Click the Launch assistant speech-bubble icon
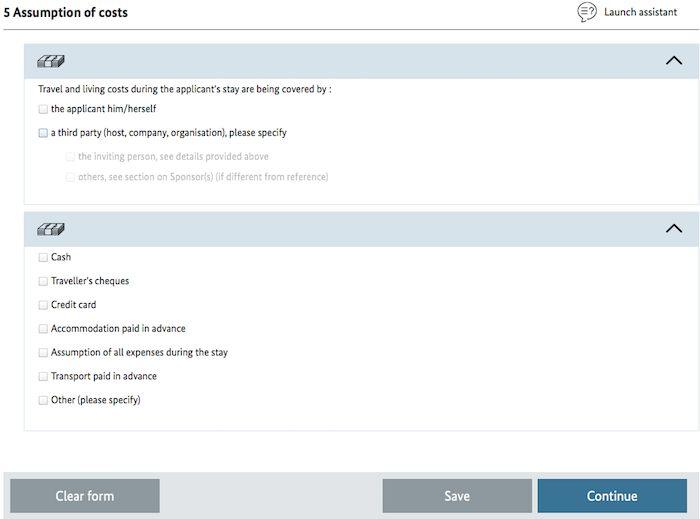 tap(587, 12)
